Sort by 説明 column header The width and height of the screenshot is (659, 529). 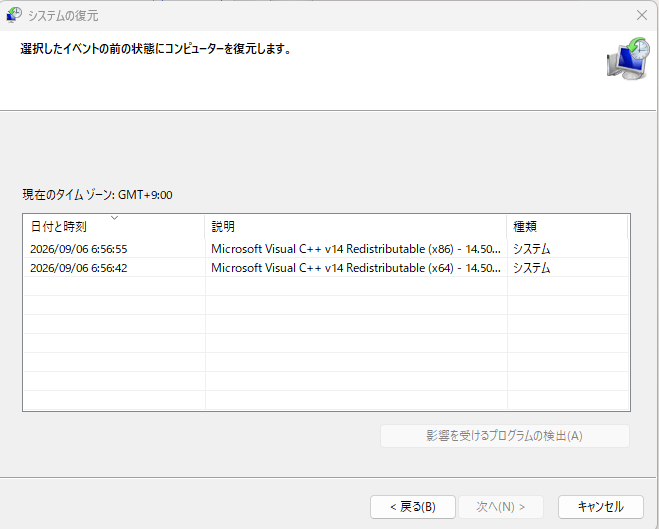[356, 226]
